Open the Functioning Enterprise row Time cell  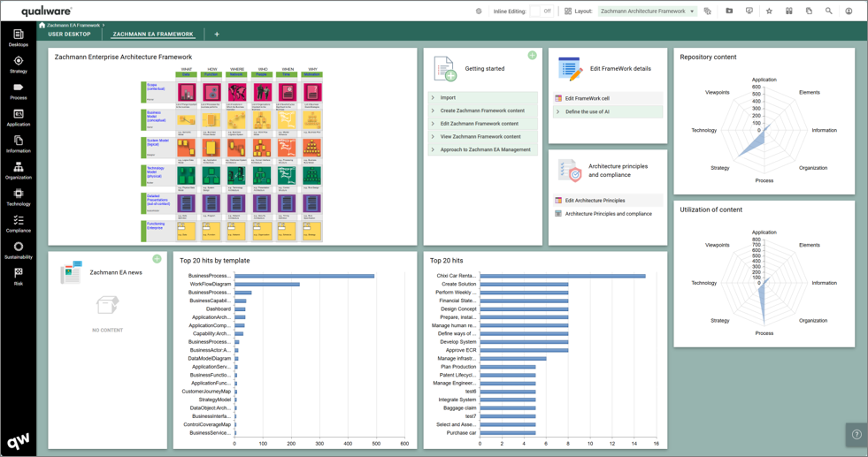(x=287, y=231)
